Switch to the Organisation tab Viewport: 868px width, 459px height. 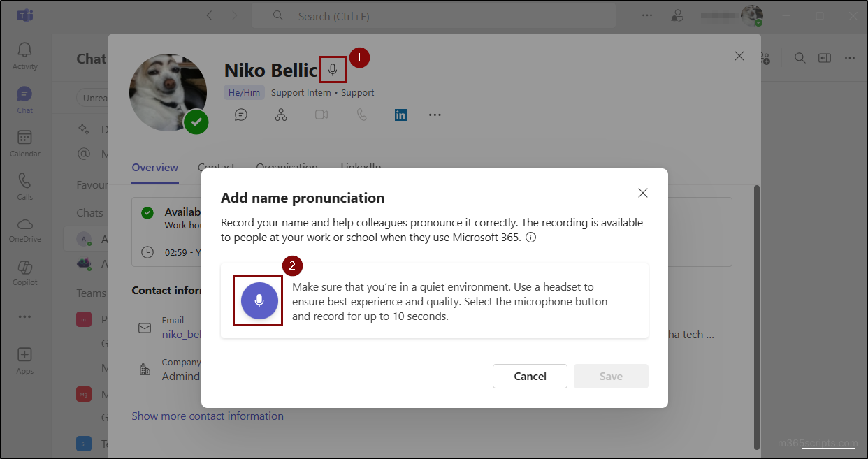click(x=287, y=167)
